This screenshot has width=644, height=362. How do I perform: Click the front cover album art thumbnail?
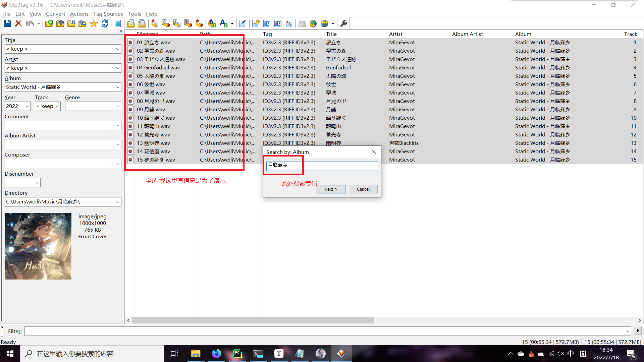click(x=38, y=246)
